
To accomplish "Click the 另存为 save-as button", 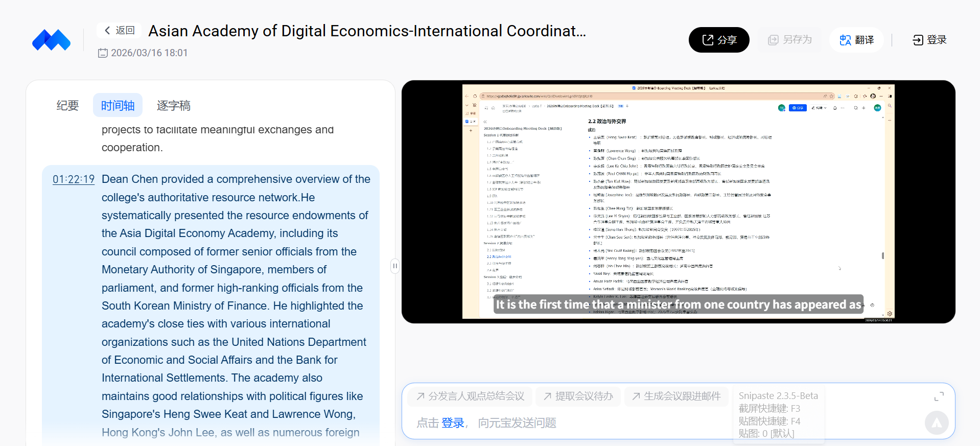I will pyautogui.click(x=790, y=40).
